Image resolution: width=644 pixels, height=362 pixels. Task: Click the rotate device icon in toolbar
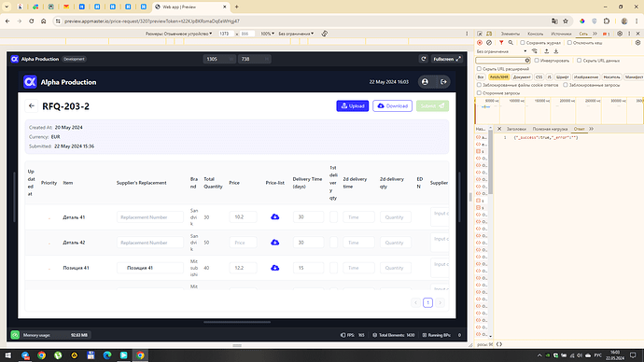tap(325, 34)
